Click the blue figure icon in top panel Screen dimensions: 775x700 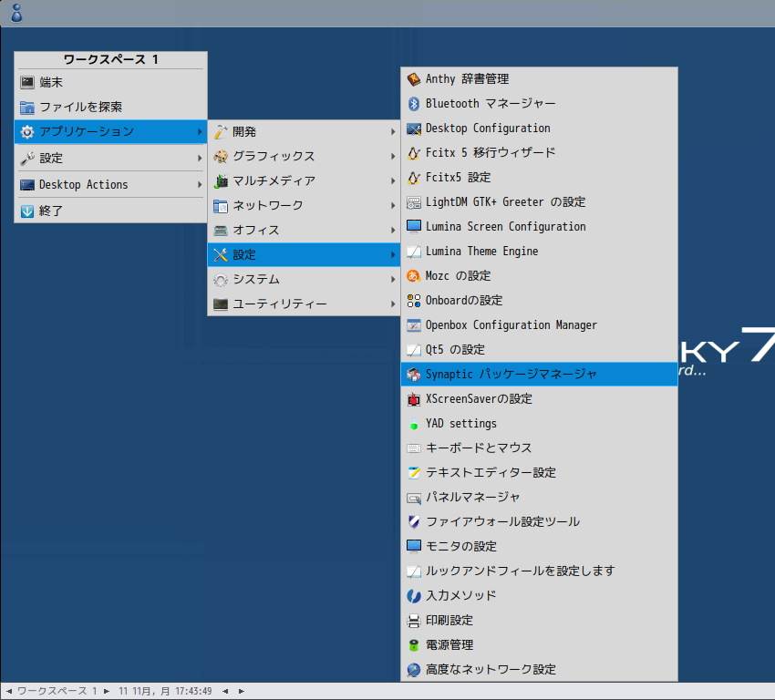coord(16,14)
